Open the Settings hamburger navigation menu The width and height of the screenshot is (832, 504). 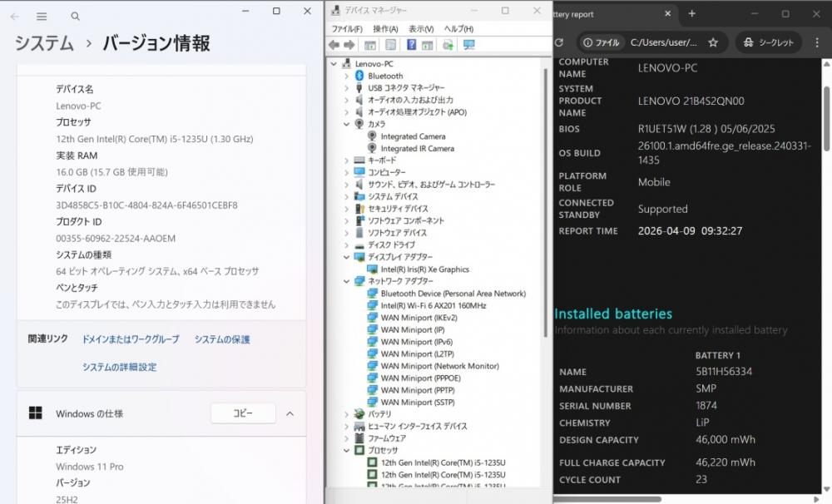tap(42, 16)
